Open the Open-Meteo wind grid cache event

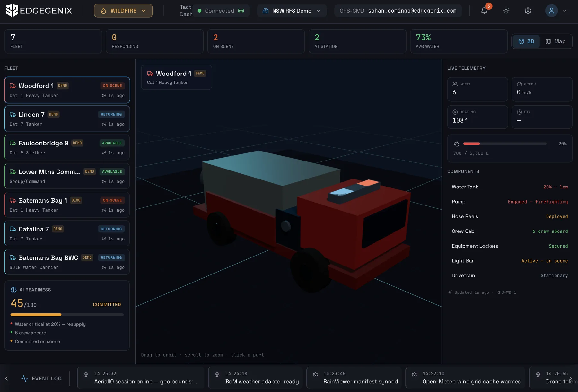click(x=465, y=378)
